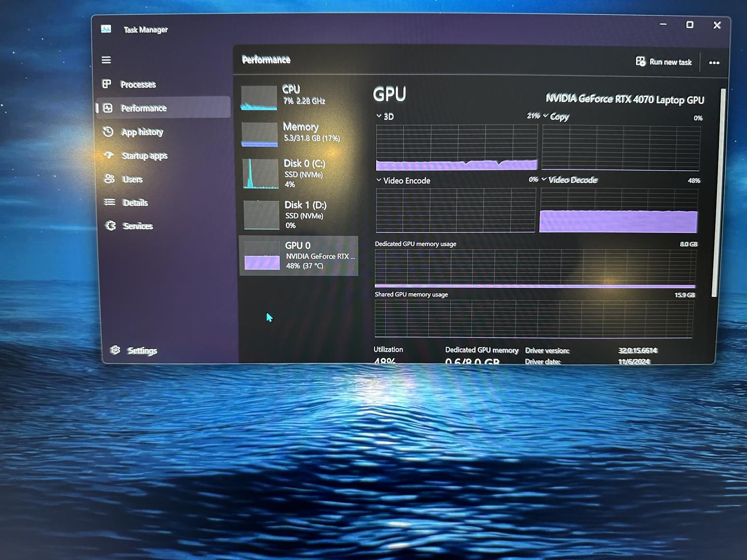Click the Copy utilization graph
The height and width of the screenshot is (560, 747).
click(621, 147)
